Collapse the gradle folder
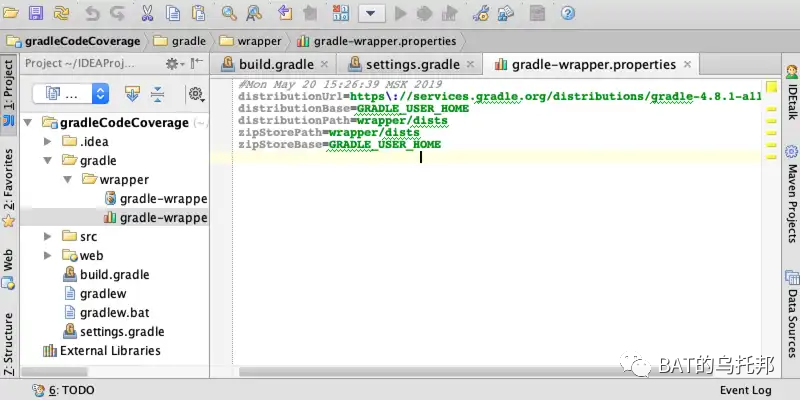The width and height of the screenshot is (800, 400). click(48, 160)
